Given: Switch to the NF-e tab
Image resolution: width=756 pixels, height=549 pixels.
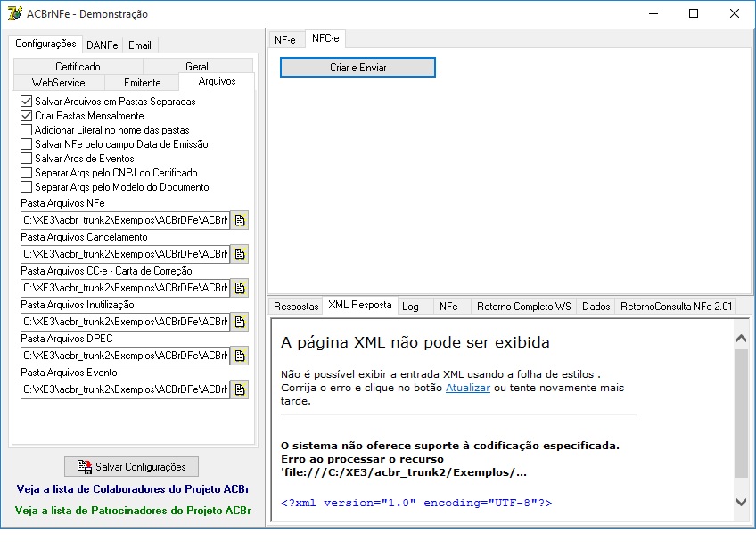Looking at the screenshot, I should (x=285, y=40).
